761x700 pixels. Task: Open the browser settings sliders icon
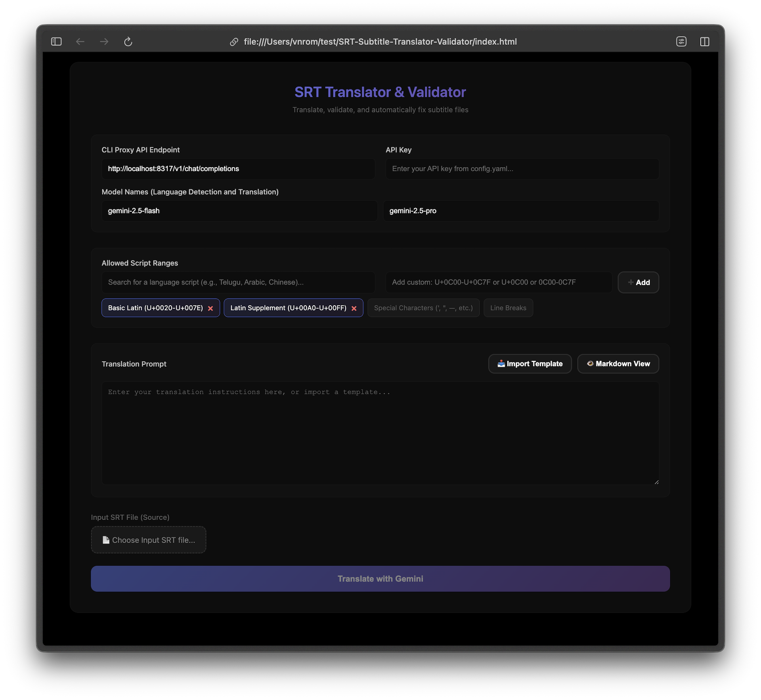[x=681, y=42]
